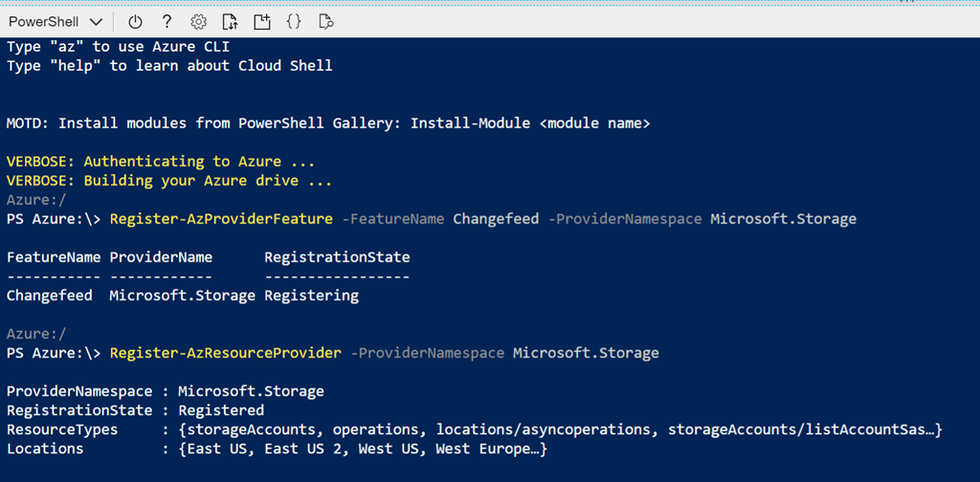Click the "VERBOSE: Authenticating to Azure" line
Viewport: 980px width, 482px height.
(161, 162)
